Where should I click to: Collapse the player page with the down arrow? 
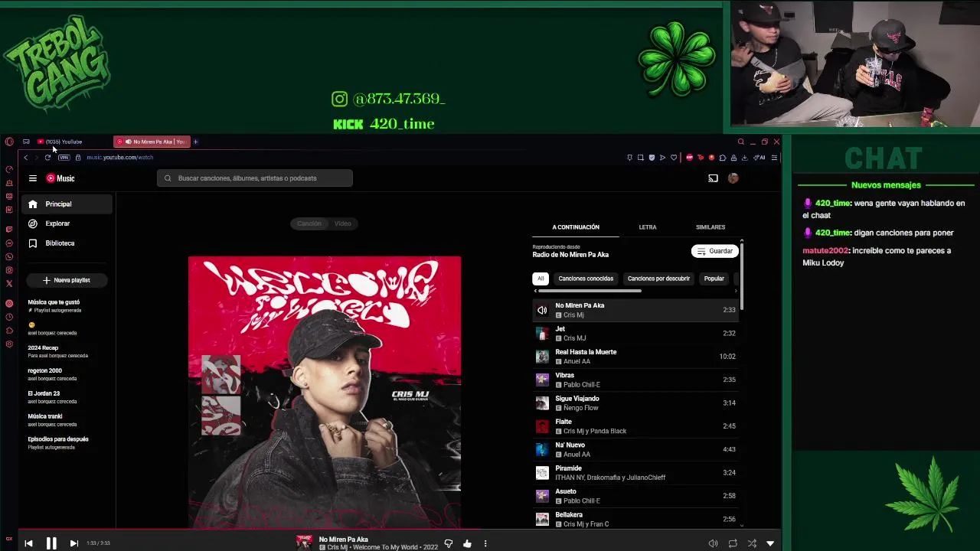point(770,543)
